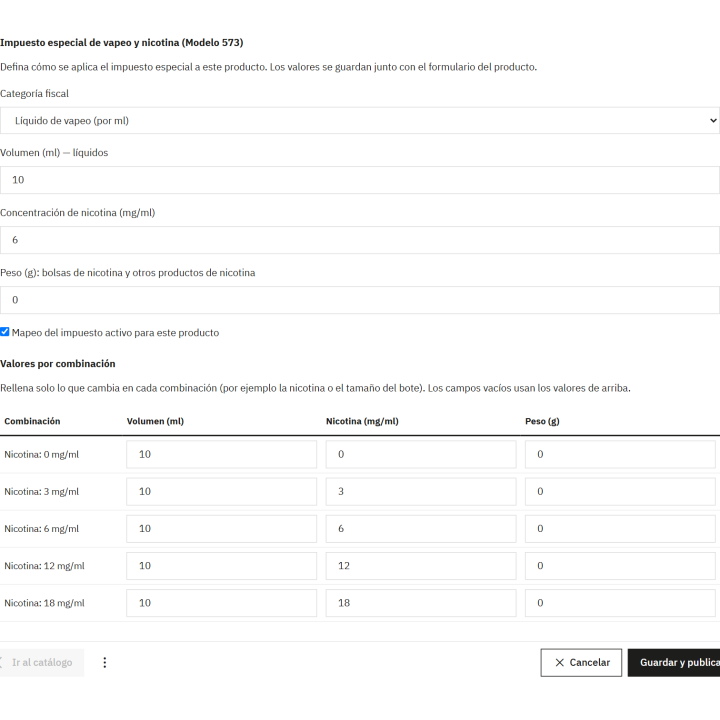Click the dropdown arrow of Categoría fiscal
Viewport: 720px width, 720px height.
pos(713,120)
